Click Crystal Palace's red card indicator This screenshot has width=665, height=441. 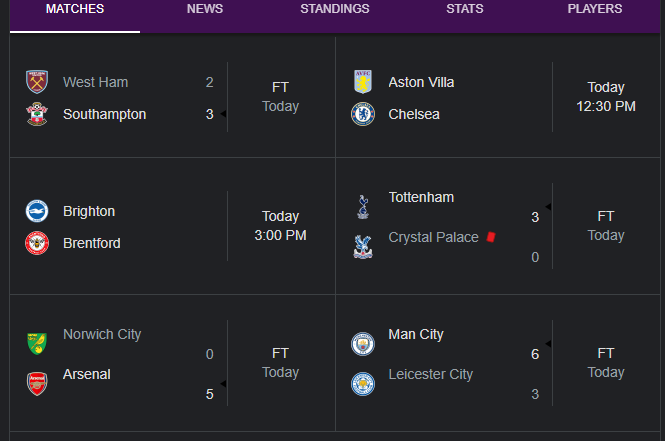point(491,237)
